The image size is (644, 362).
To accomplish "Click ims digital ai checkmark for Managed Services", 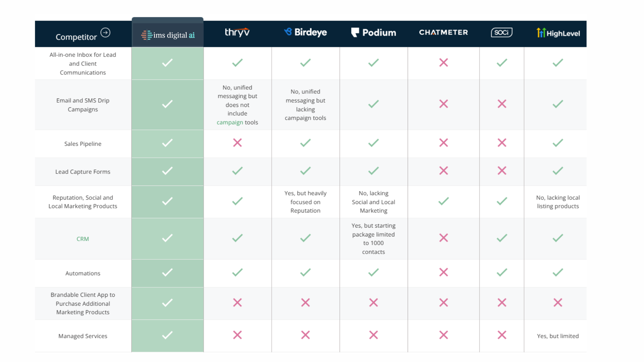I will point(167,335).
